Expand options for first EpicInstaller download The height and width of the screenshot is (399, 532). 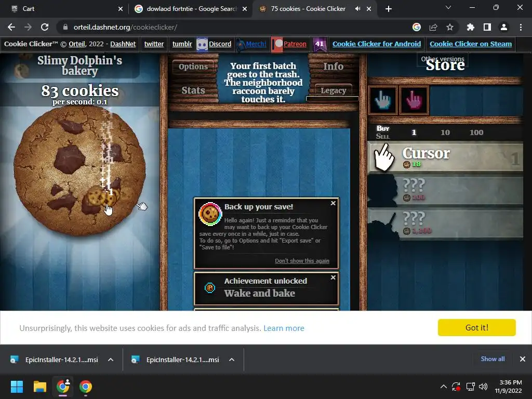coord(111,360)
